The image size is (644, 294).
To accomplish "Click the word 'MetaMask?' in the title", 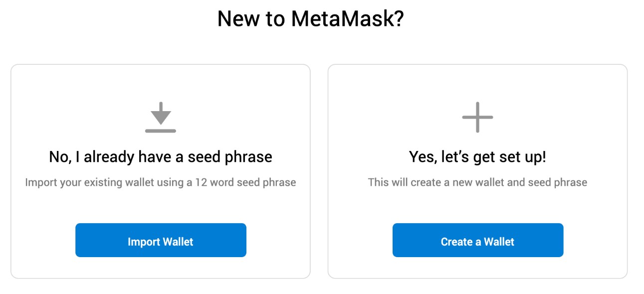I will (x=347, y=19).
